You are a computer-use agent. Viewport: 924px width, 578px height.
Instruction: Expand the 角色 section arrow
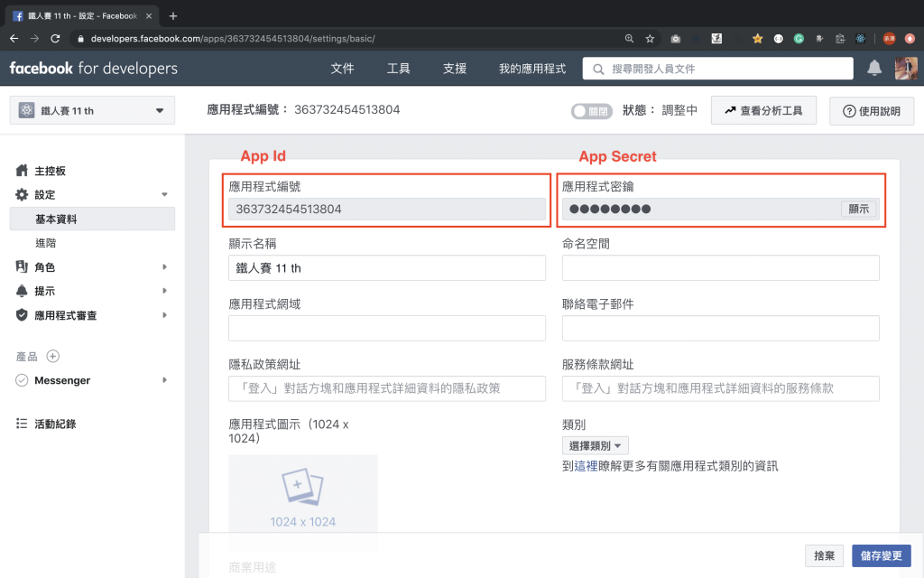(164, 266)
